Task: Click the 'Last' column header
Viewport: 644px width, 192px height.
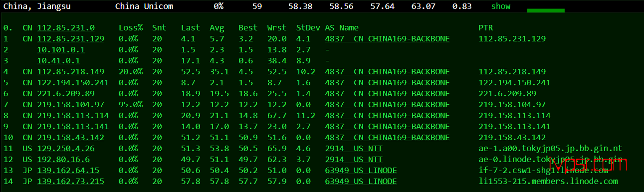Action: tap(191, 28)
